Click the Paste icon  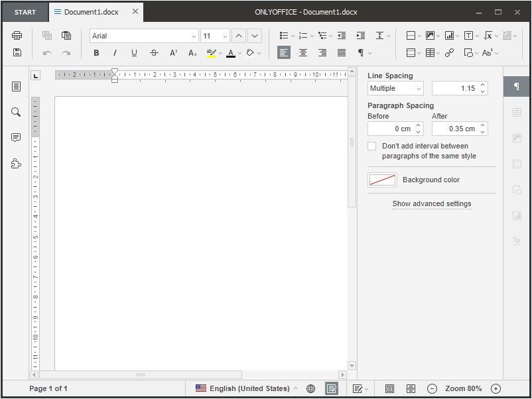pos(66,35)
